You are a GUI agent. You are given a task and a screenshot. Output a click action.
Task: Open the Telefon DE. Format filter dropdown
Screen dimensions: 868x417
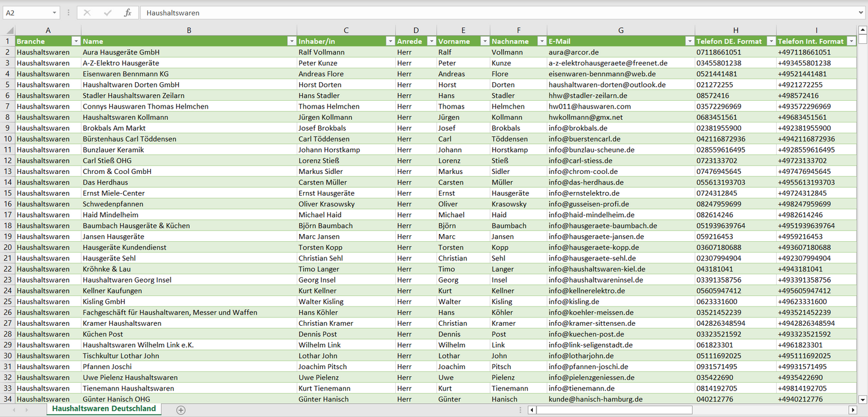(x=770, y=41)
